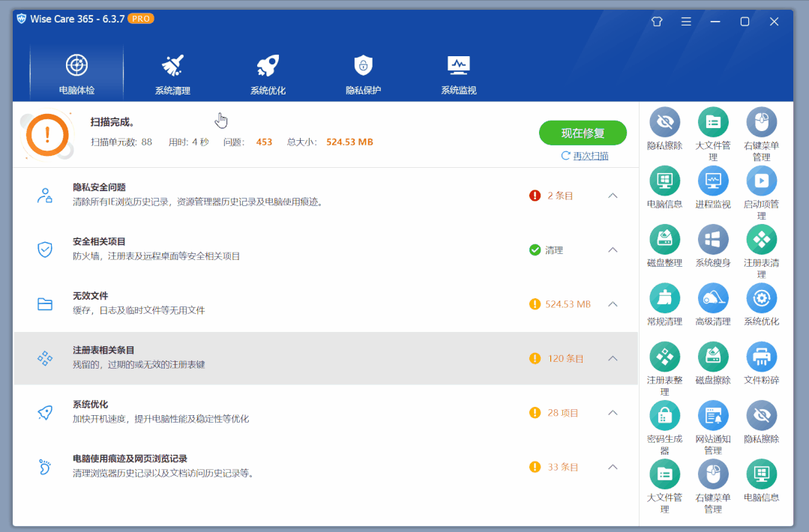
Task: Switch to the 系统清理 tab
Action: pos(171,71)
